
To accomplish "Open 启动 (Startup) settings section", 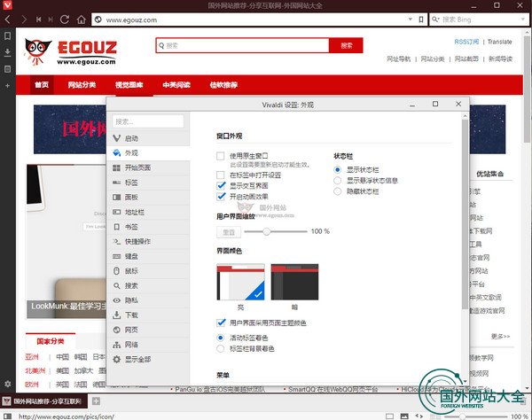I will [148, 138].
